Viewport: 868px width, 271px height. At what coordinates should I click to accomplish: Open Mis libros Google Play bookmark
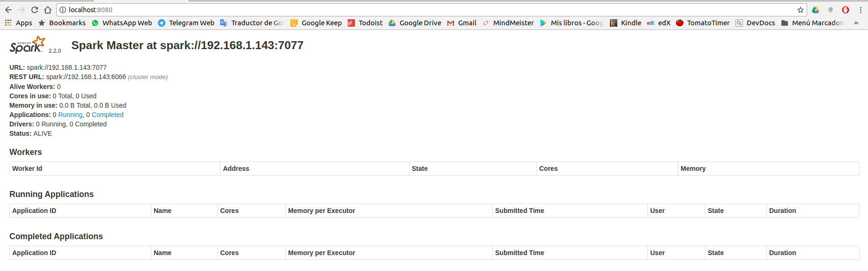[x=571, y=23]
